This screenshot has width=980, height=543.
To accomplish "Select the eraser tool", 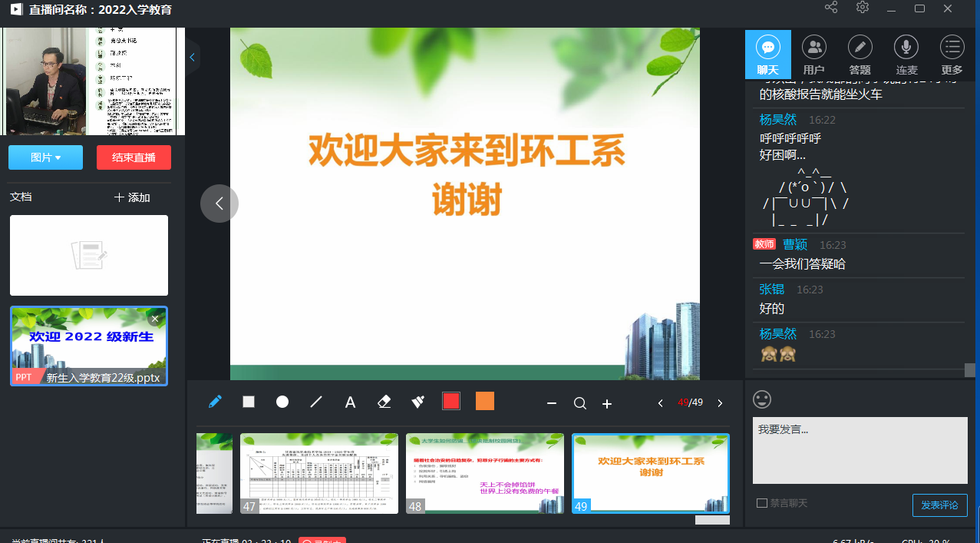I will (384, 402).
